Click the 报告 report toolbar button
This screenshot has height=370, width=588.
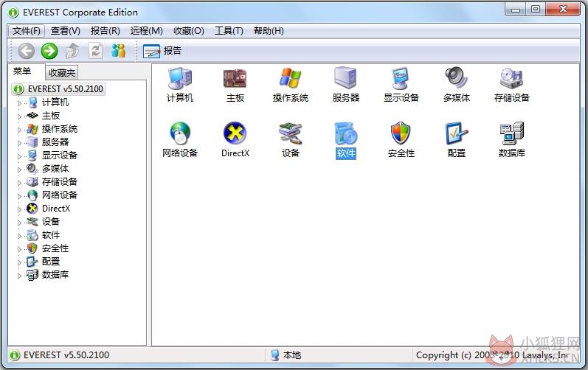coord(162,51)
